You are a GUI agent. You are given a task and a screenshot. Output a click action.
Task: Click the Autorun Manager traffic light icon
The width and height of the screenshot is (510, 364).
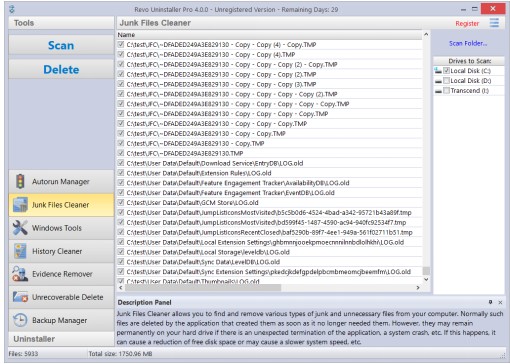point(20,182)
